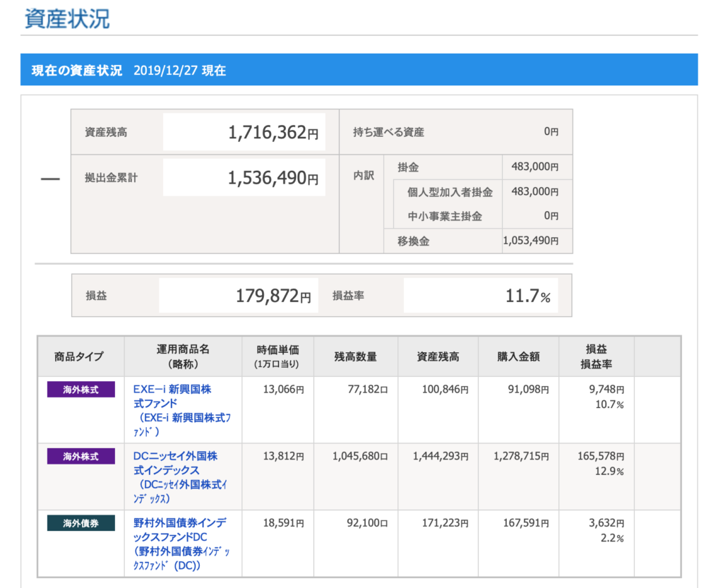Select the profit 165,578円
723x588 pixels.
[602, 457]
